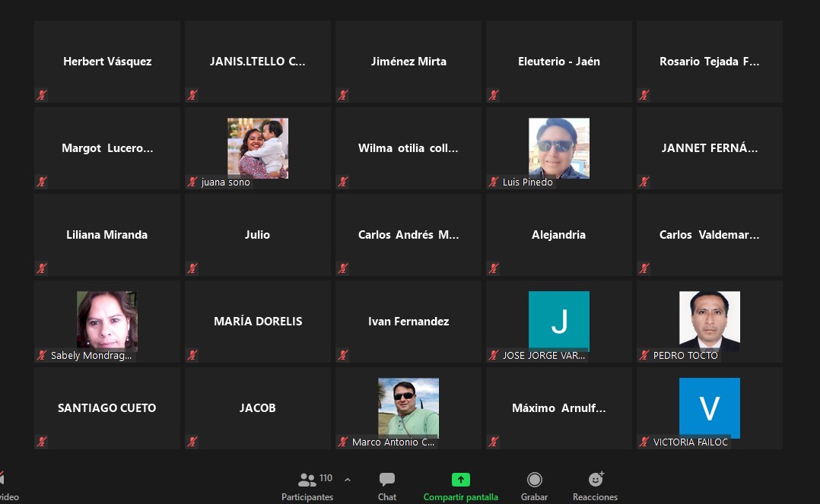Toggle mute icon on Liliana Miranda tile
The width and height of the screenshot is (820, 504).
(43, 268)
